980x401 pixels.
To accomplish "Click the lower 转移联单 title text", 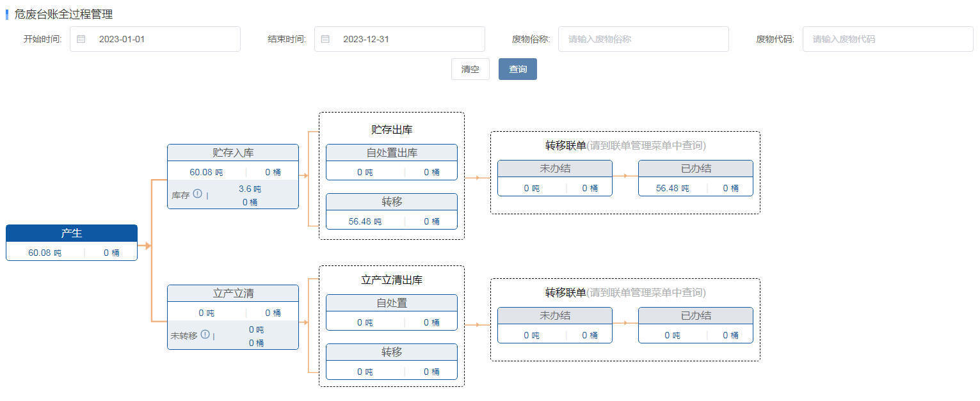I will click(565, 292).
